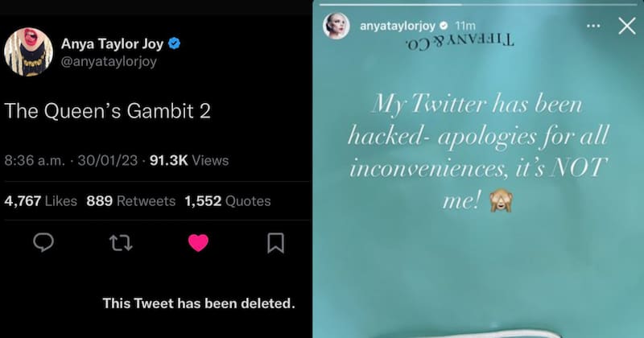Open the anyataylorjoy story username

coord(397,26)
